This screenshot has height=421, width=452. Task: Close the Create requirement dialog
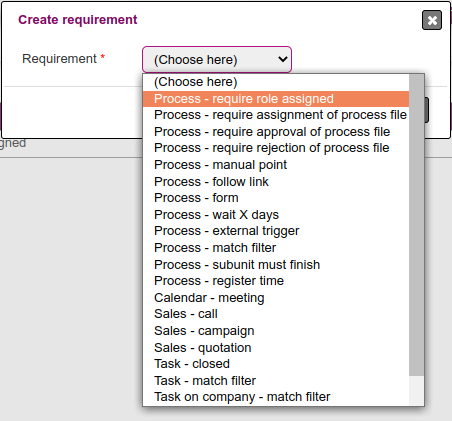pos(432,20)
